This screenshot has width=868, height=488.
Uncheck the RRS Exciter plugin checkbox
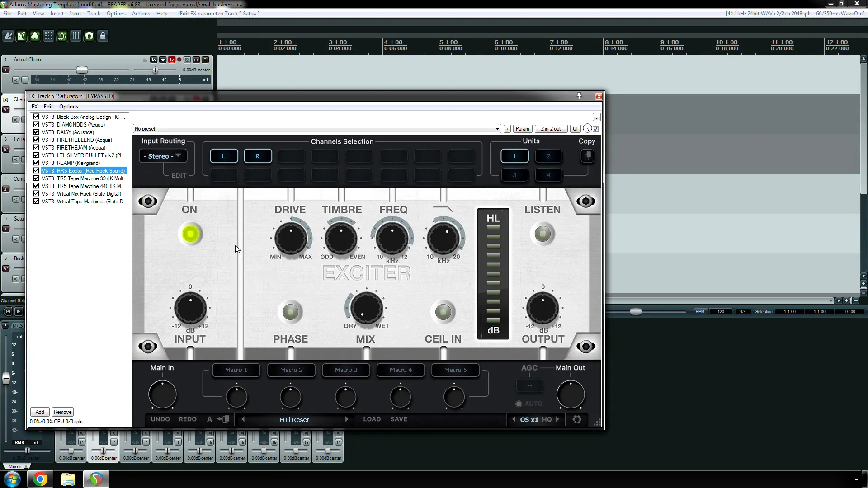coord(36,170)
